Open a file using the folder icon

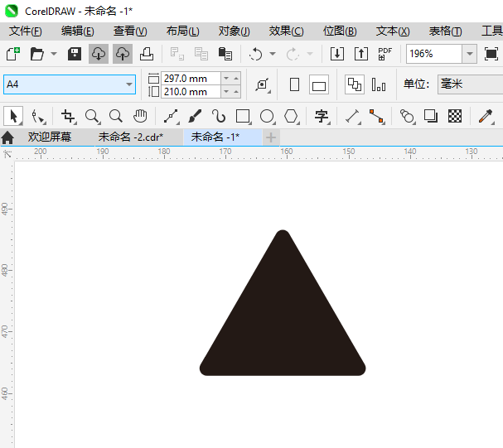[37, 54]
